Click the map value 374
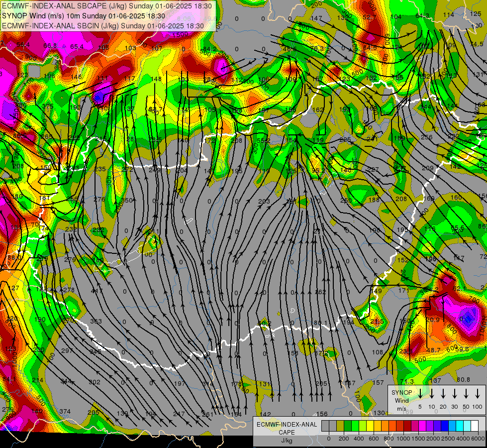Image resolution: width=487 pixels, height=448 pixels. [65, 411]
